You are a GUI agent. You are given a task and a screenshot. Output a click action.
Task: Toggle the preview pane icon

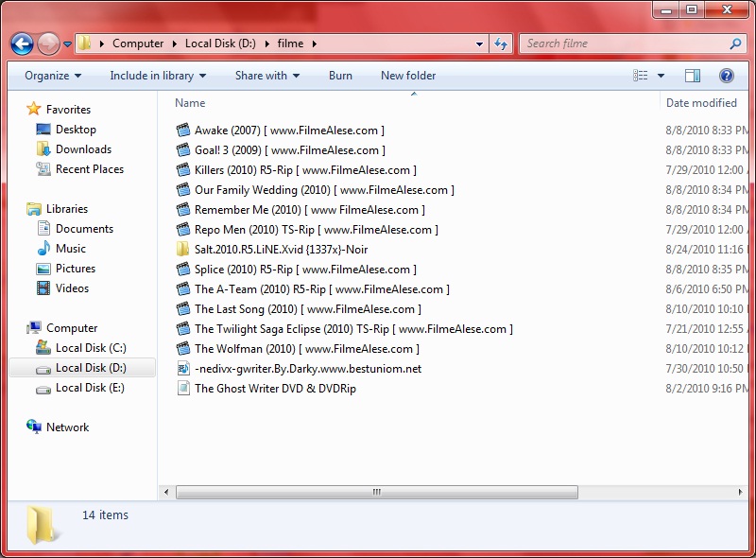(x=693, y=76)
